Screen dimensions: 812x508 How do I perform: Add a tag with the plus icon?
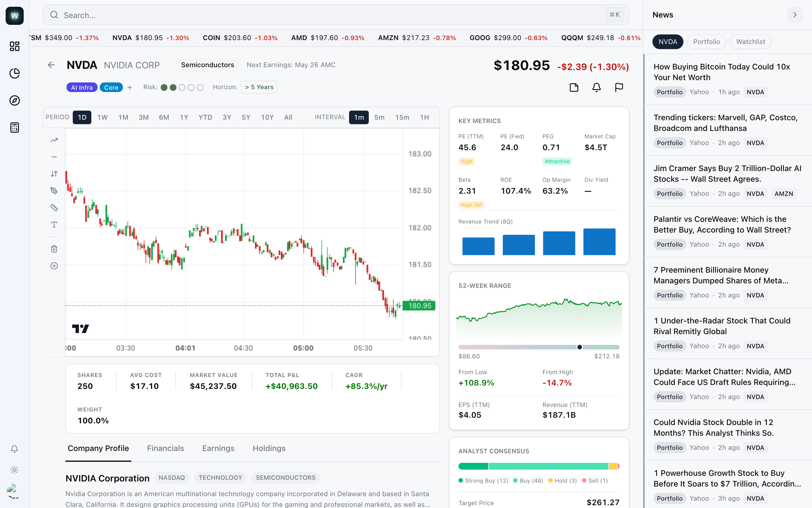coord(130,87)
